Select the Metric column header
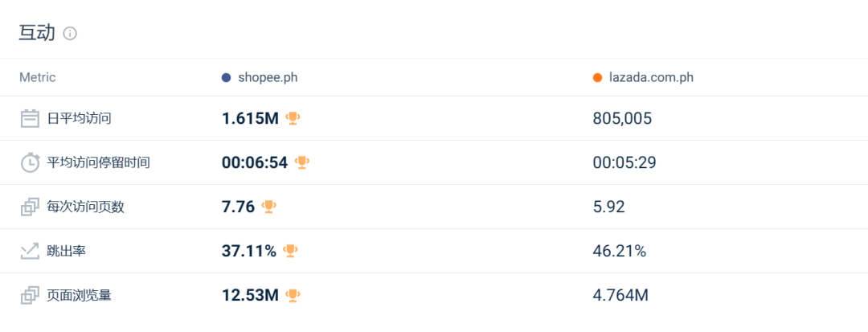The width and height of the screenshot is (868, 332). (37, 77)
